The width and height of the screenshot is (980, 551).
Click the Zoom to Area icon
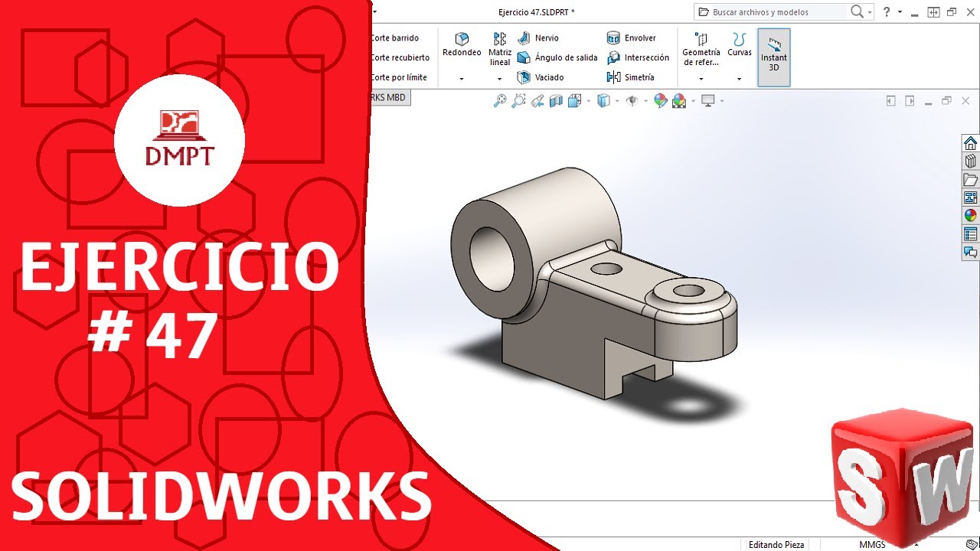tap(518, 100)
